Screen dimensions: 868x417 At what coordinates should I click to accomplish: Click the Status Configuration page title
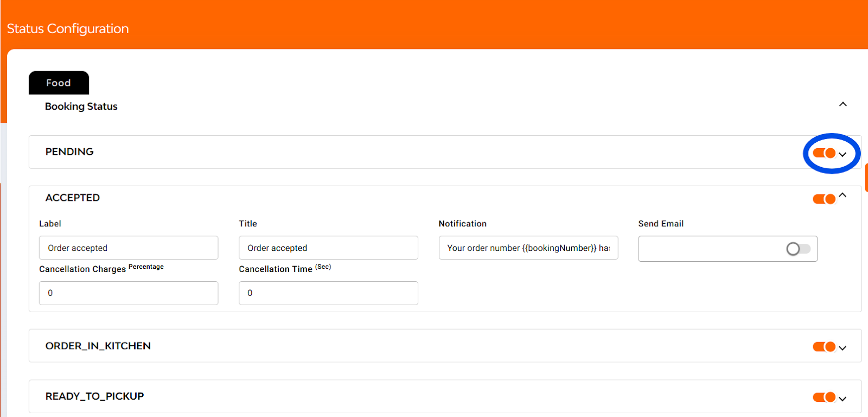[x=68, y=29]
